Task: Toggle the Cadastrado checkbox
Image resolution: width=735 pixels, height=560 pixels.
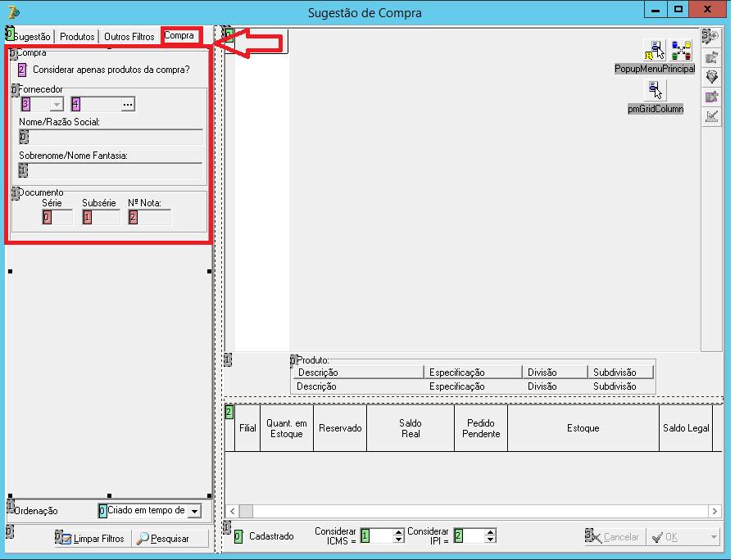Action: tap(238, 536)
